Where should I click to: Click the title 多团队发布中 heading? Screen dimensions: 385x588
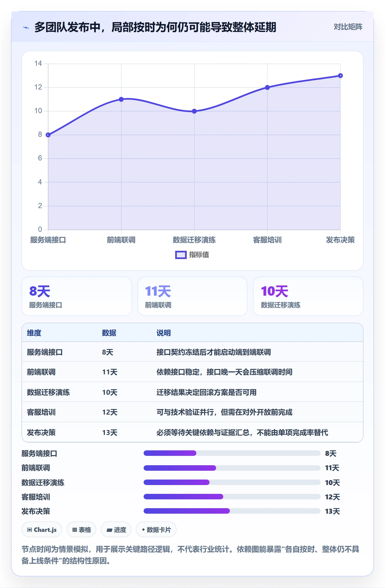(x=155, y=27)
